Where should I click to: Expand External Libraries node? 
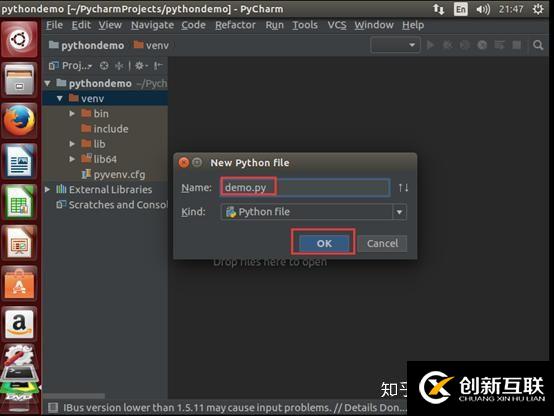click(47, 190)
